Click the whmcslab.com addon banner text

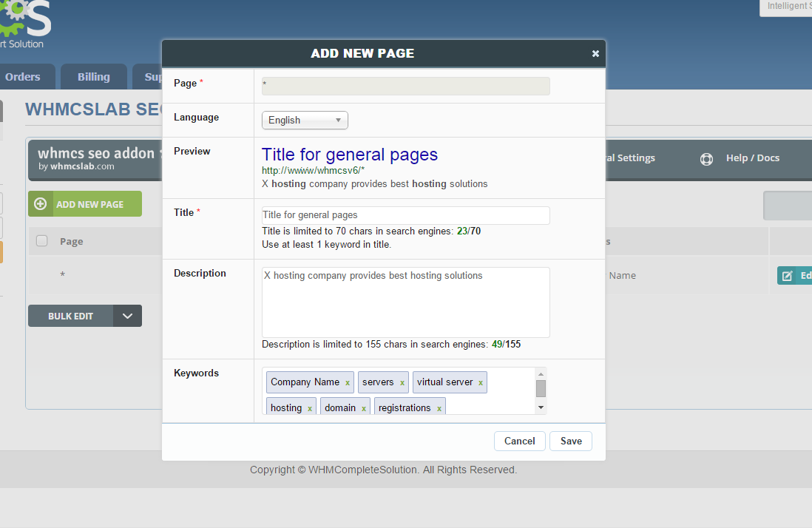click(77, 166)
